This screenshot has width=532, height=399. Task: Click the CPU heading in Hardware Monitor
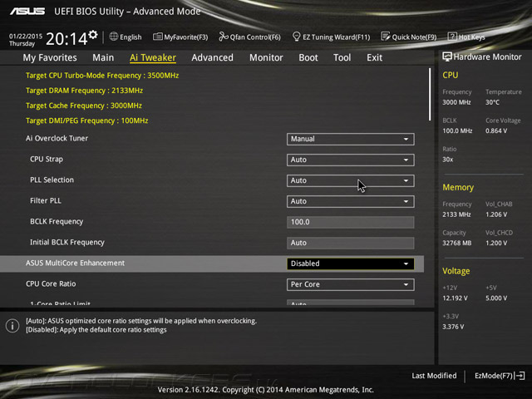coord(451,75)
